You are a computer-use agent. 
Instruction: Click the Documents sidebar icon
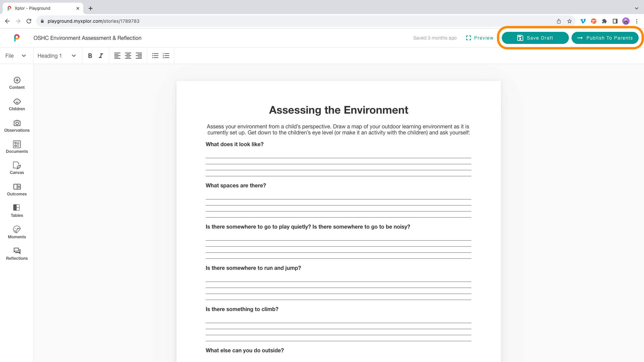click(17, 147)
